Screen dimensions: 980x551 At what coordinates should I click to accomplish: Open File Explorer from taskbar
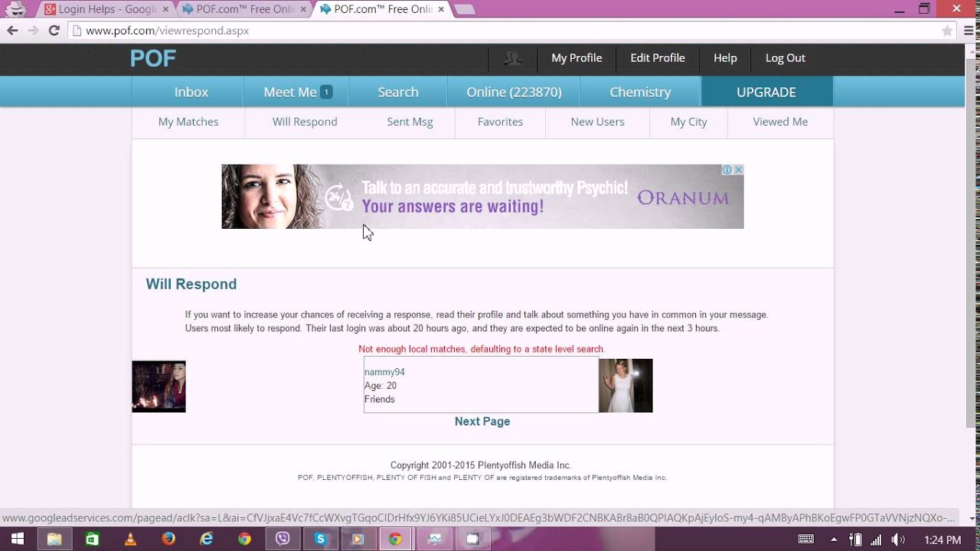coord(54,539)
